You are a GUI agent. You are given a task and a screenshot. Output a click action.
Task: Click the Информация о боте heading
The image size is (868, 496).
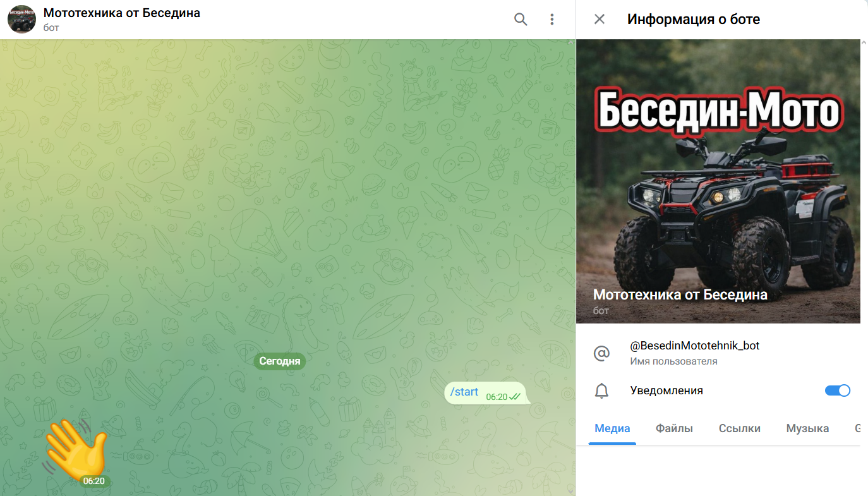pos(694,20)
